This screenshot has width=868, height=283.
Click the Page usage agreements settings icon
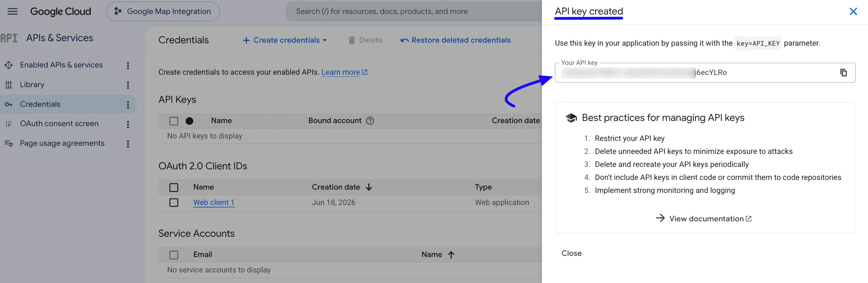[x=8, y=144]
